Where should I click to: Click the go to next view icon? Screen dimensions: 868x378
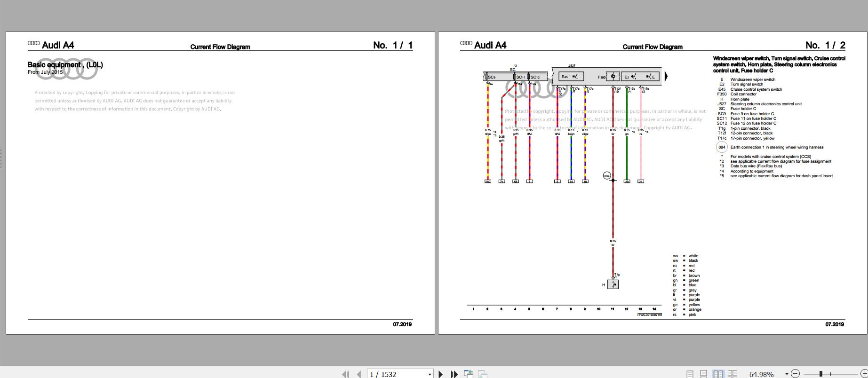coord(482,374)
